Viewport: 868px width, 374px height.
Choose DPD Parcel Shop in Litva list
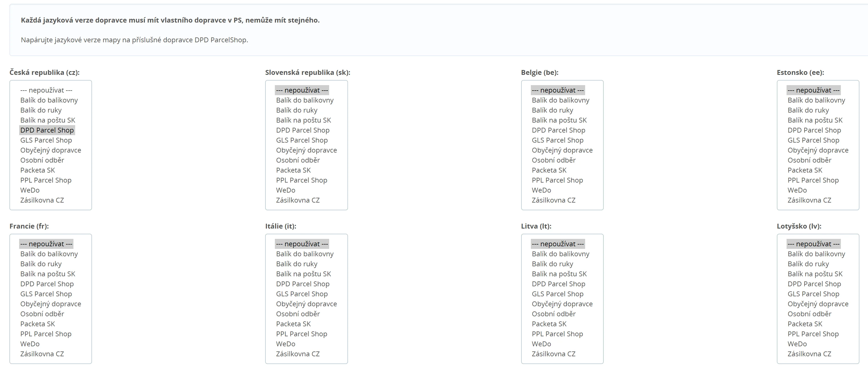558,284
